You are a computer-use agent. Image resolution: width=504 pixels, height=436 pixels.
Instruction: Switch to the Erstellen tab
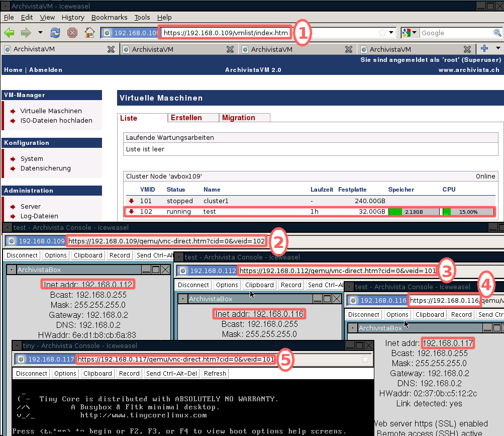[x=186, y=118]
